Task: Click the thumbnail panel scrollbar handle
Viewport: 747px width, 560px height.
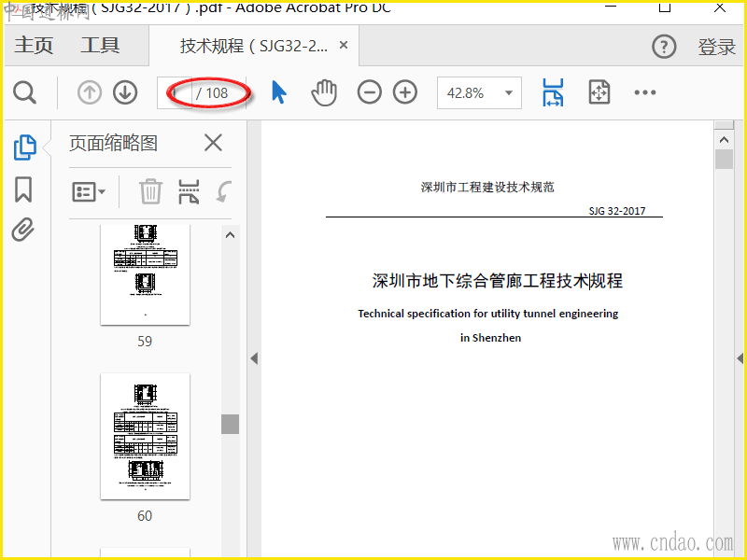Action: point(230,424)
